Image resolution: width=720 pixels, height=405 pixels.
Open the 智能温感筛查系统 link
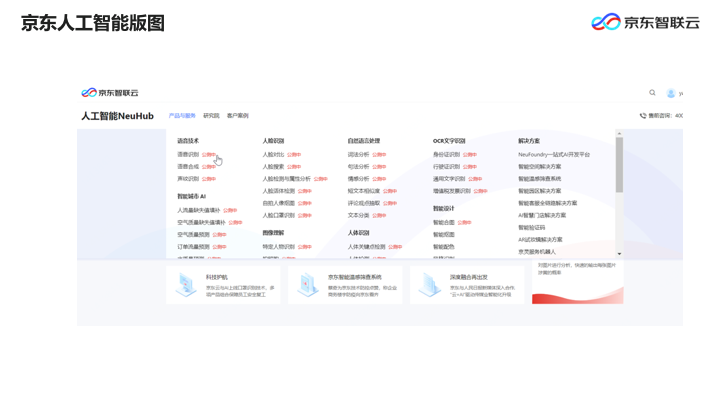click(x=540, y=179)
